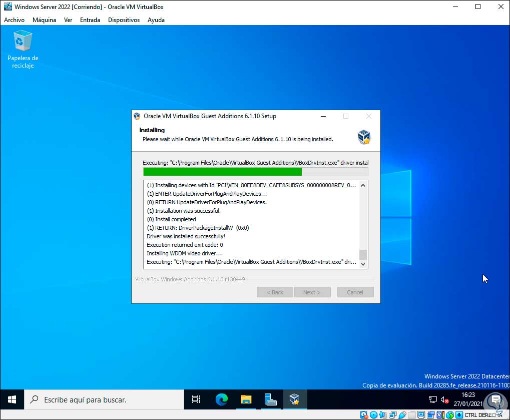This screenshot has width=510, height=420.
Task: Click the audio status bar icon
Action: point(383,415)
